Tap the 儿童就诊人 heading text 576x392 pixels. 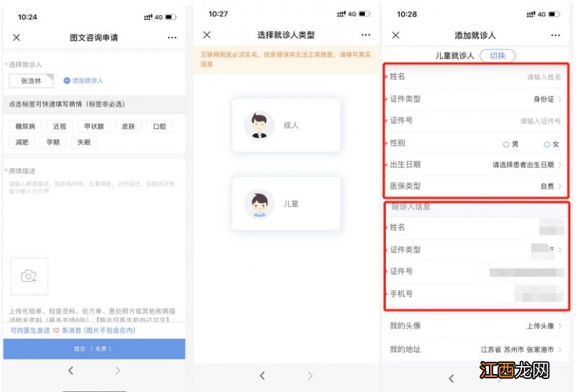[455, 56]
